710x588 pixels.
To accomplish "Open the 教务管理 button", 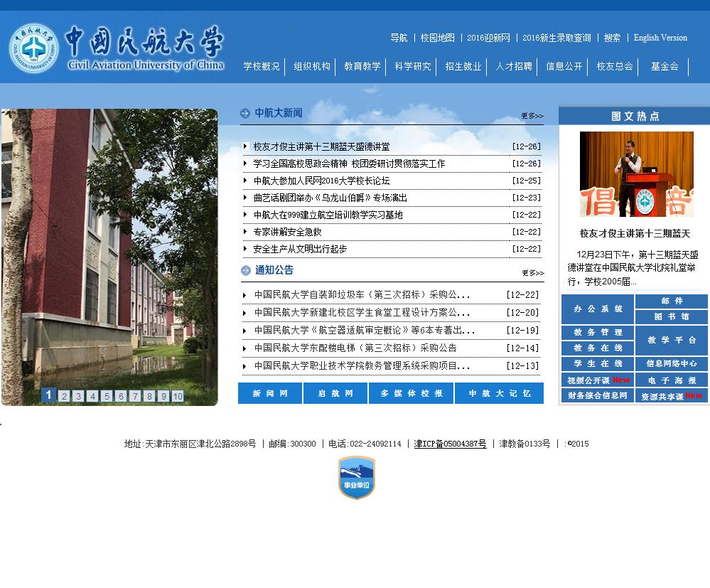I will [x=598, y=333].
